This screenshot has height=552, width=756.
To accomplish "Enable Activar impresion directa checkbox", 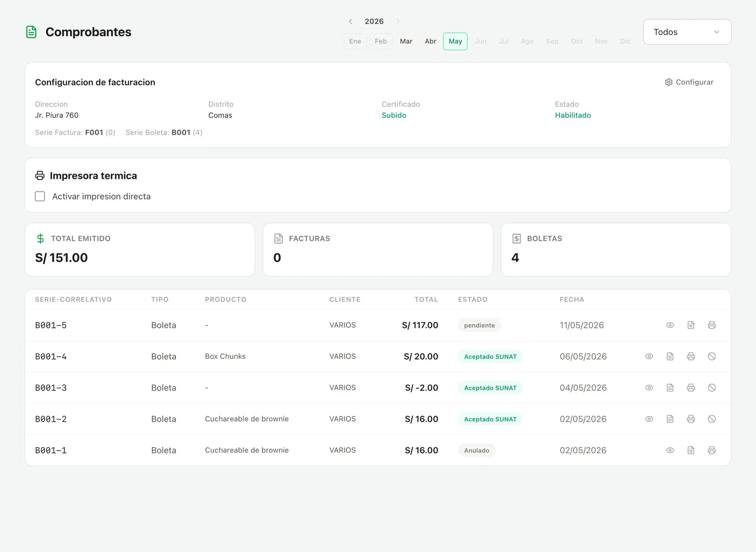I will (40, 196).
